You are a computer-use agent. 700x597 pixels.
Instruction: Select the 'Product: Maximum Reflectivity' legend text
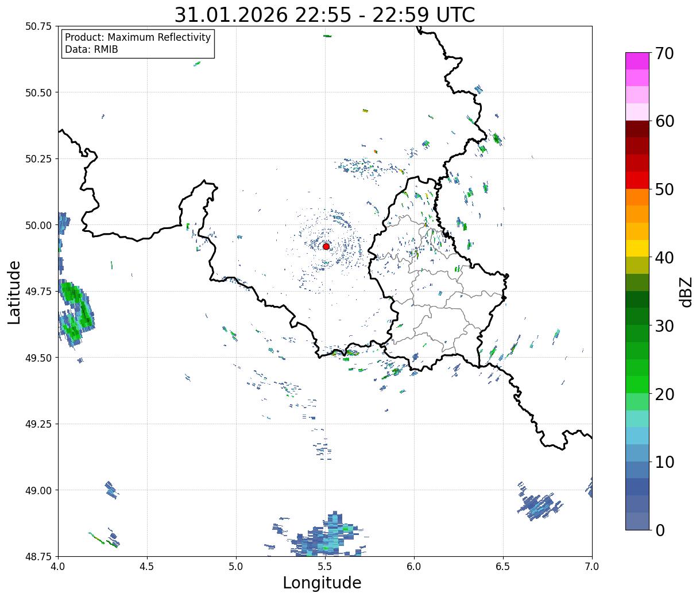(138, 37)
